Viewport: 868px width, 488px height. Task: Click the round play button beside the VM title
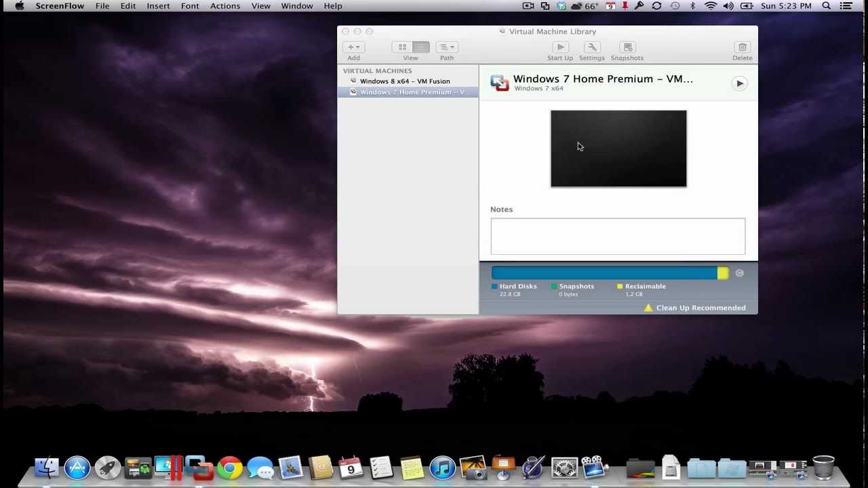click(740, 83)
